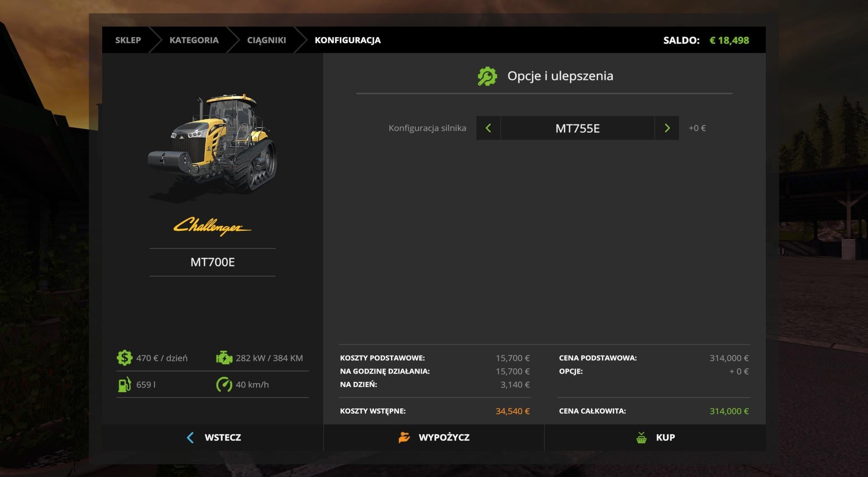
Task: Click the CENA CAŁKOWITA 314,000 € value
Action: click(x=729, y=411)
